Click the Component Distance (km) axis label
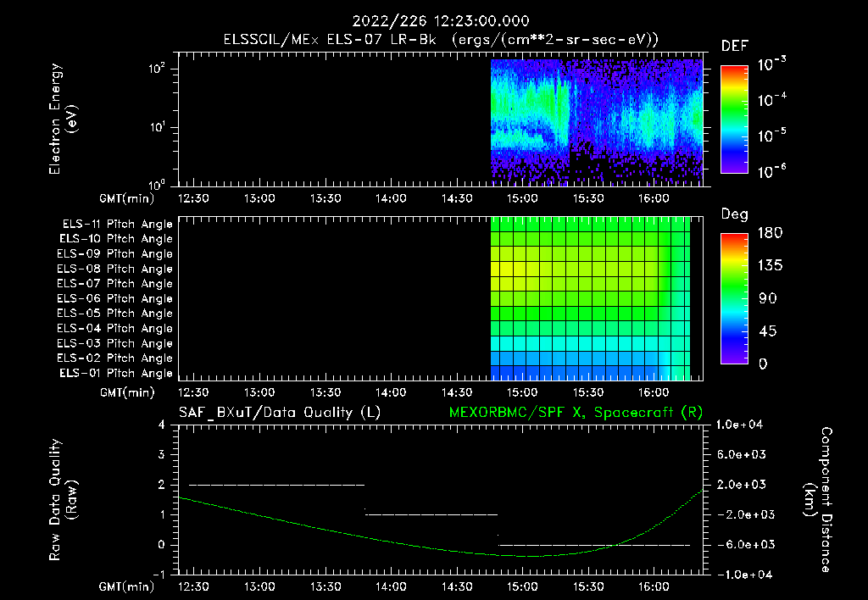 click(x=818, y=500)
